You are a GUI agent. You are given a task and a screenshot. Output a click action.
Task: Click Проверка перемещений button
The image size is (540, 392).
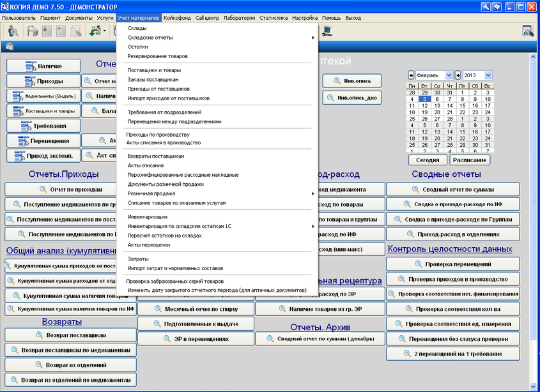453,264
